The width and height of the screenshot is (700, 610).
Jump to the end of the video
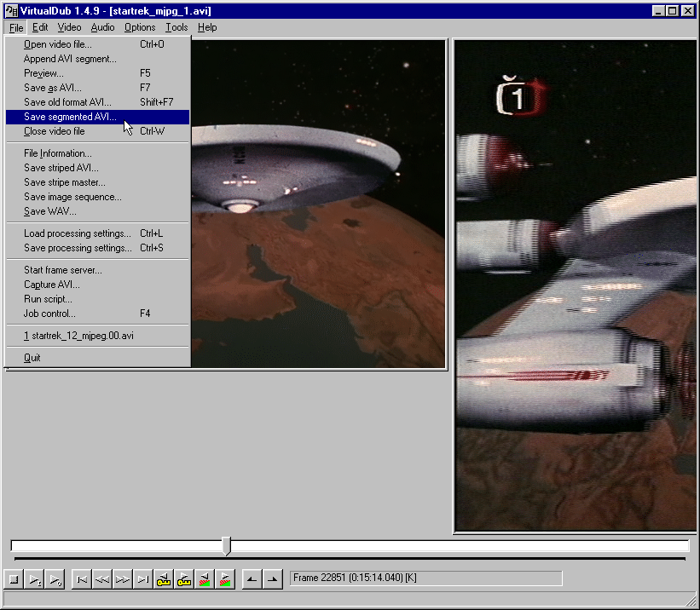click(x=143, y=579)
